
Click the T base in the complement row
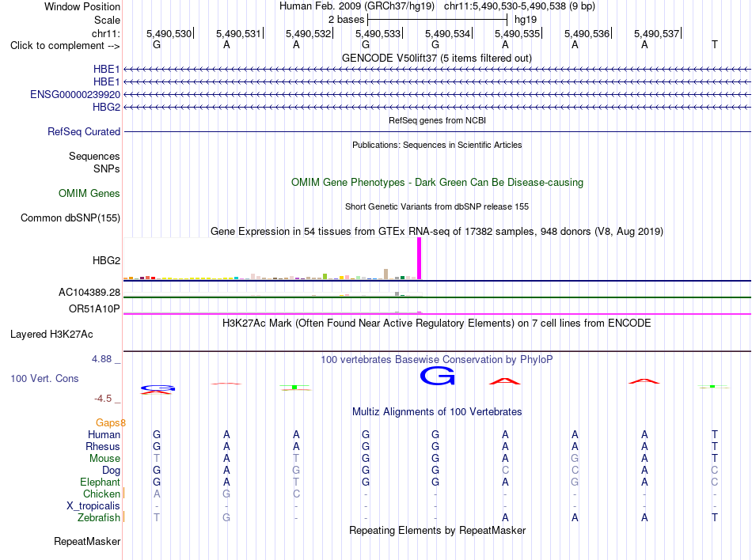point(715,44)
